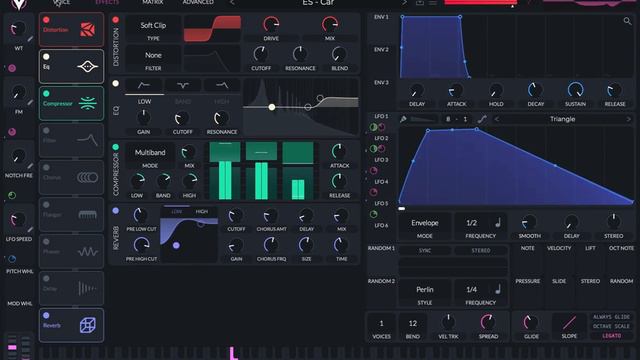Enable the Chorus effect in effects list
This screenshot has height=360, width=640.
click(x=46, y=167)
